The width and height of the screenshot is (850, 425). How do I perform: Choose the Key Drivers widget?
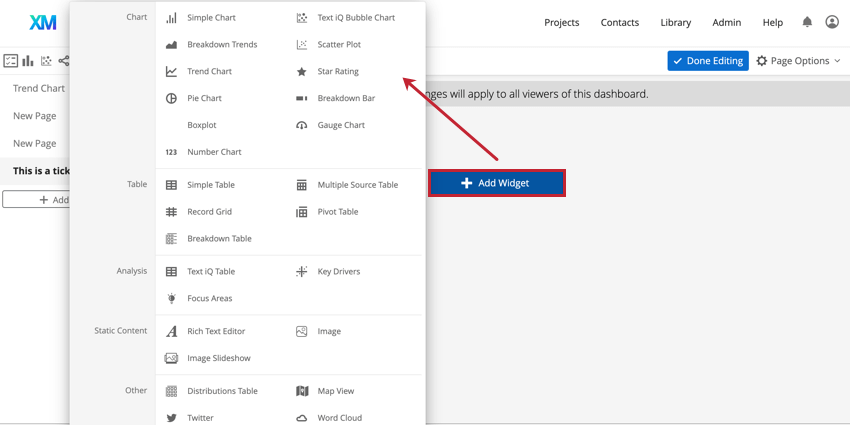(x=338, y=271)
